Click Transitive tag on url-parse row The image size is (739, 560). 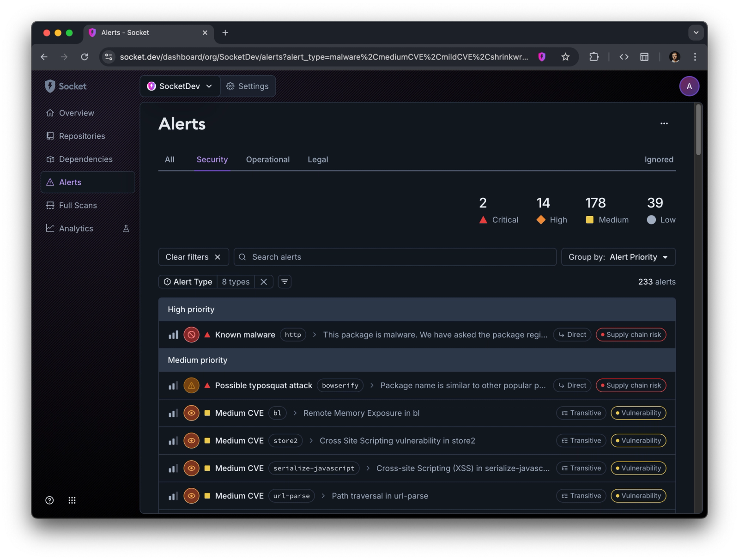(x=581, y=496)
